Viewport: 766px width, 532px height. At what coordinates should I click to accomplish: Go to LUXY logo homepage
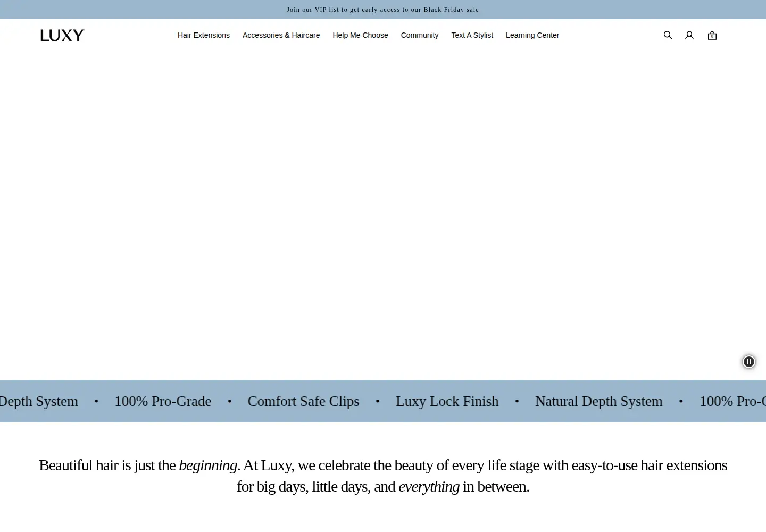coord(62,35)
